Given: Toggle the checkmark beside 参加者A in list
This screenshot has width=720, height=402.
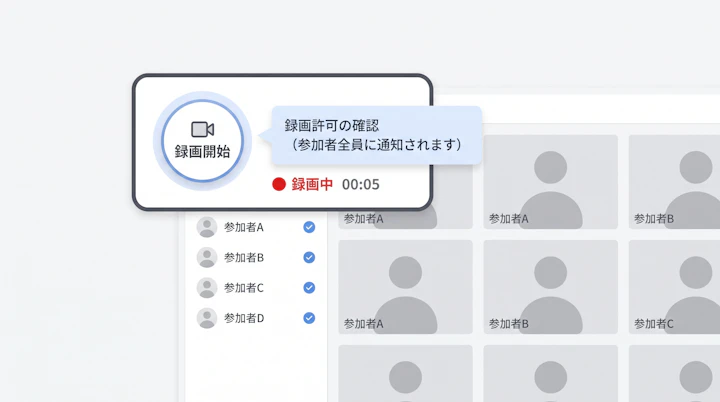Looking at the screenshot, I should [x=309, y=227].
